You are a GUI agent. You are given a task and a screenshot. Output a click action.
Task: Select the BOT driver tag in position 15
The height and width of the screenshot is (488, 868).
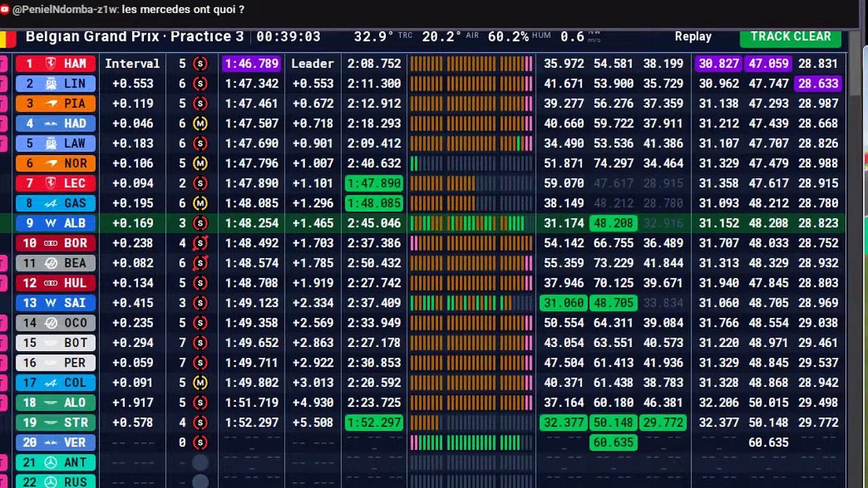56,343
